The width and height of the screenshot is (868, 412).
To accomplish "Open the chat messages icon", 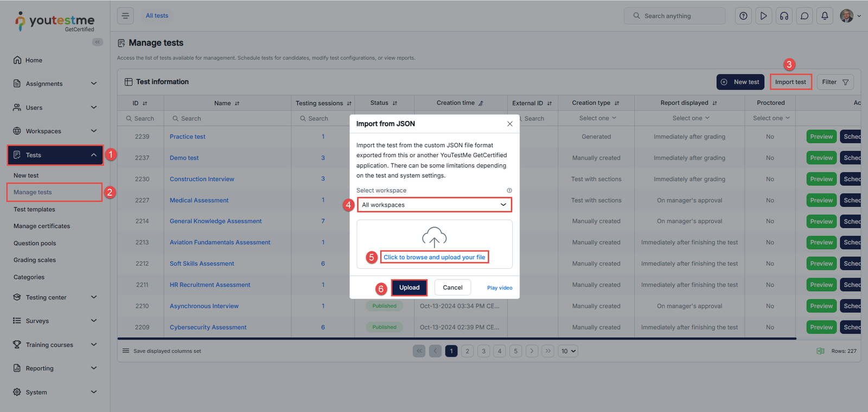I will [x=805, y=16].
